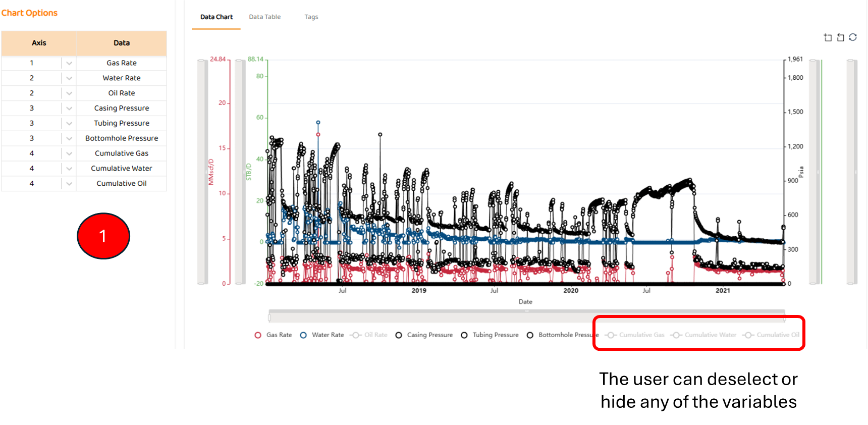
Task: Open axis dropdown for Cumulative Oil row
Action: coord(69,184)
